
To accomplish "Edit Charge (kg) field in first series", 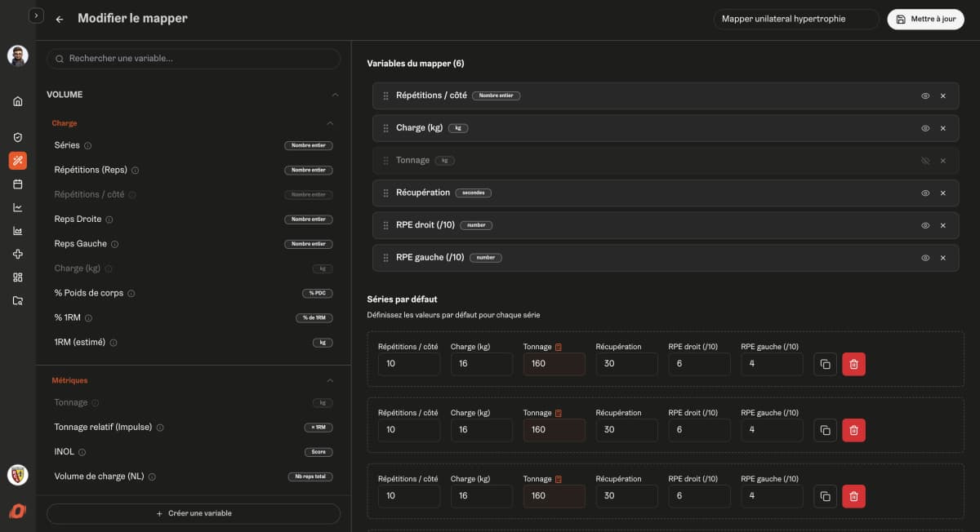I will tap(482, 364).
